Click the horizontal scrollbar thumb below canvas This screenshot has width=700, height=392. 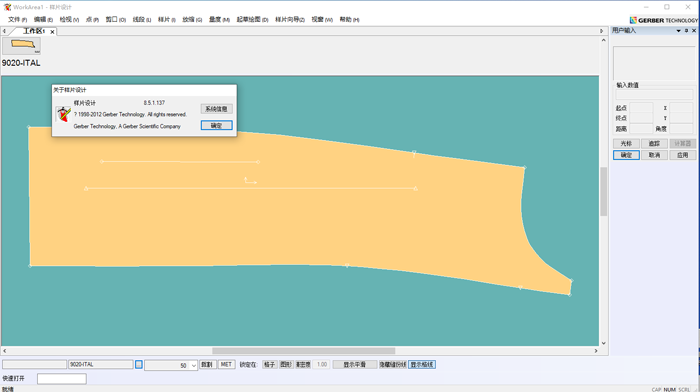304,351
